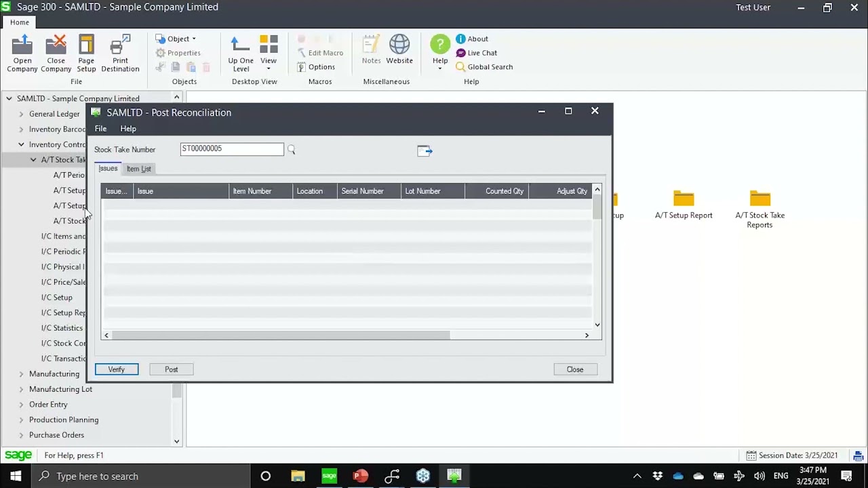Image resolution: width=868 pixels, height=488 pixels.
Task: Go Up One Level in desktop view
Action: click(x=241, y=54)
